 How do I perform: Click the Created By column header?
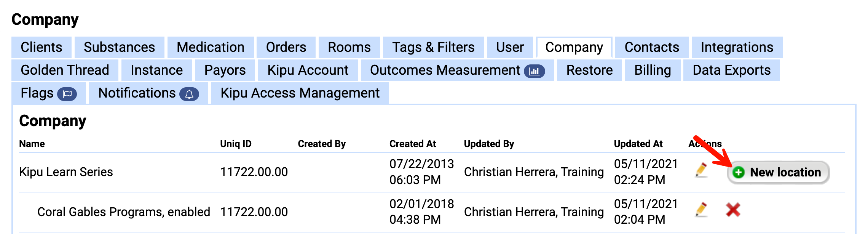(x=322, y=144)
